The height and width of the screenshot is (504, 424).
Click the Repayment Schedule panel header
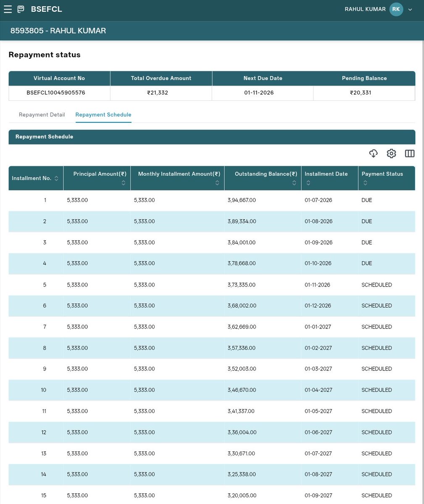[212, 137]
